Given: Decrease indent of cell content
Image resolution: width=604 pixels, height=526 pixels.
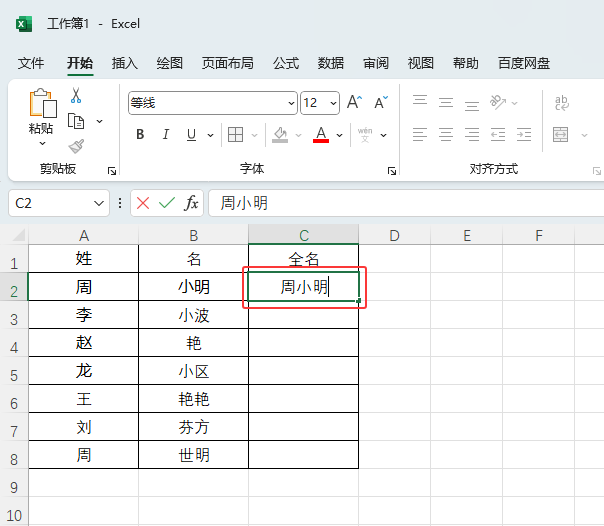Looking at the screenshot, I should 498,135.
